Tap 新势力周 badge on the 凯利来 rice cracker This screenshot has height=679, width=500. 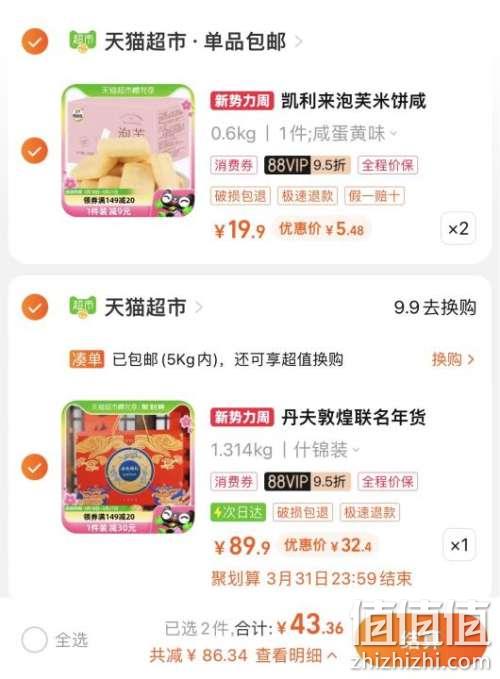(242, 101)
